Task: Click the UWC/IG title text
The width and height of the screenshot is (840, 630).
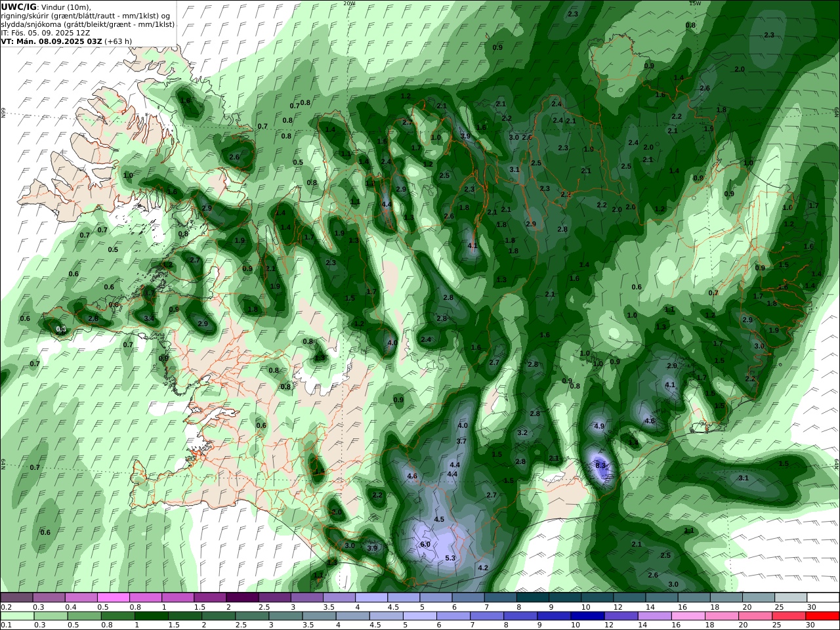Action: click(x=18, y=7)
